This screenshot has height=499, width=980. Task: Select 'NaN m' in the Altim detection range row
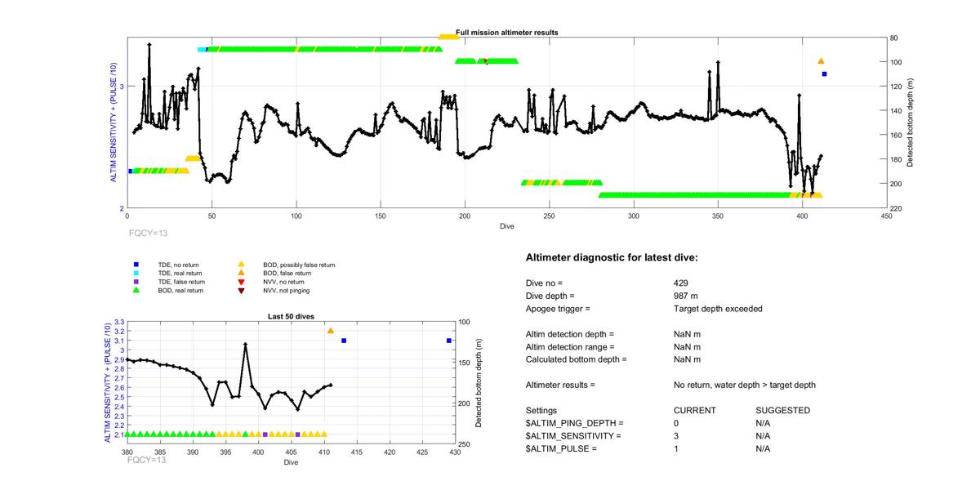click(x=688, y=347)
